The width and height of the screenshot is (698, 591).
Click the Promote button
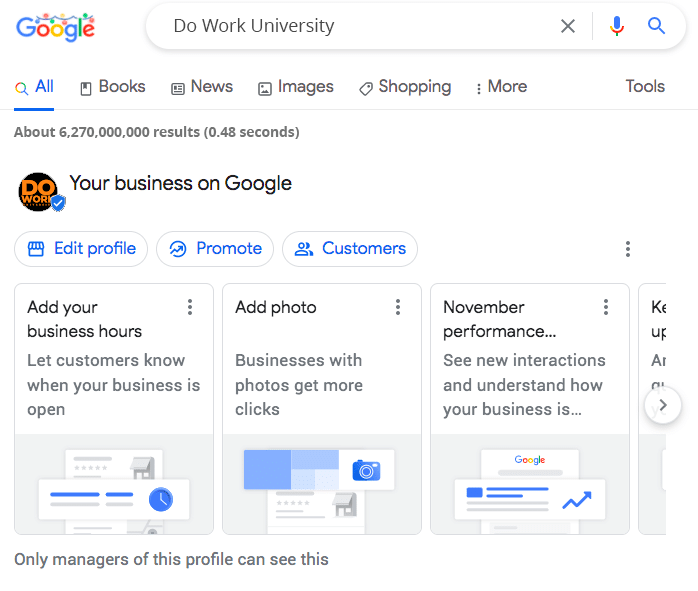coord(215,249)
